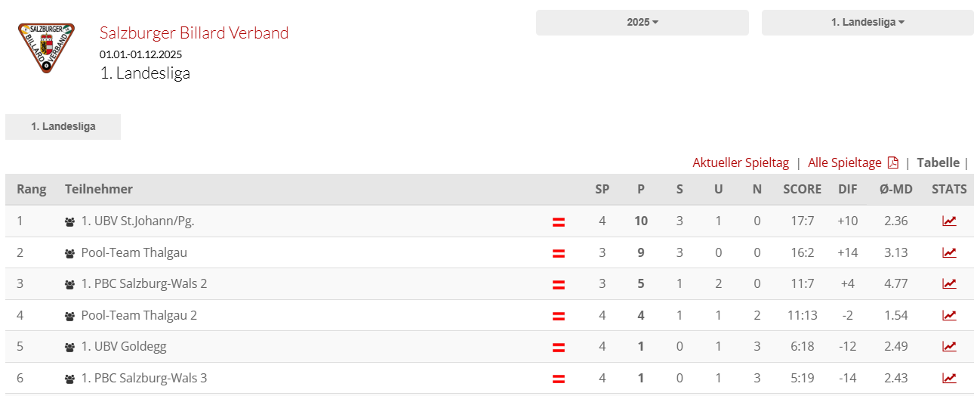Open stats chart icon for 1. UBV Goldegg
Viewport: 980px width, 396px height.
tap(949, 347)
